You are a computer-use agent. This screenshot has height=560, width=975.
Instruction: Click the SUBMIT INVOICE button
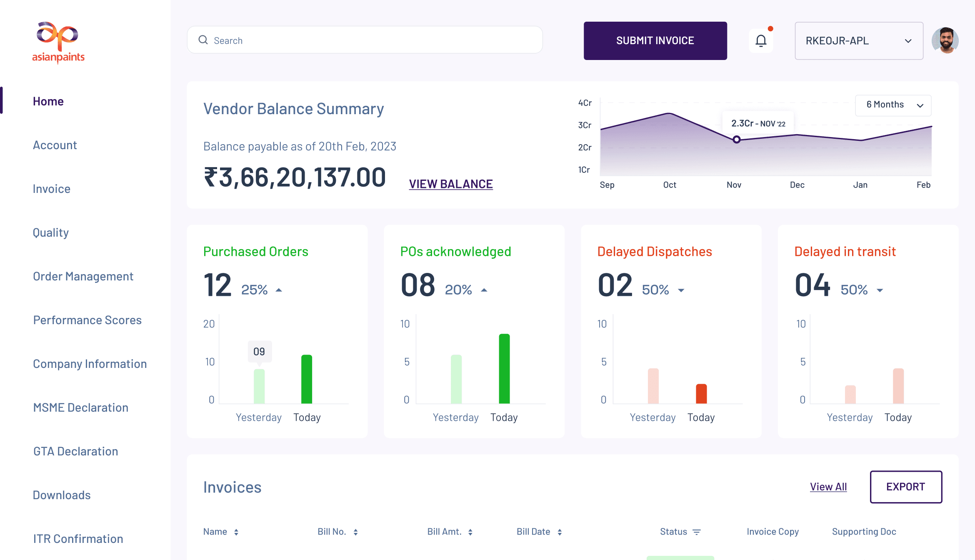point(655,41)
